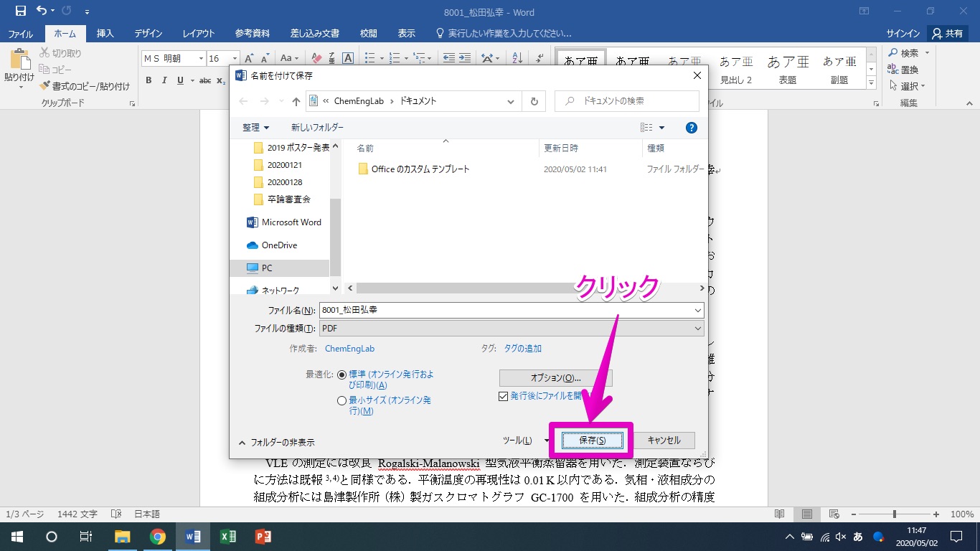This screenshot has width=980, height=551.
Task: Toggle the 発行後にファイルを開く checkbox
Action: point(503,396)
